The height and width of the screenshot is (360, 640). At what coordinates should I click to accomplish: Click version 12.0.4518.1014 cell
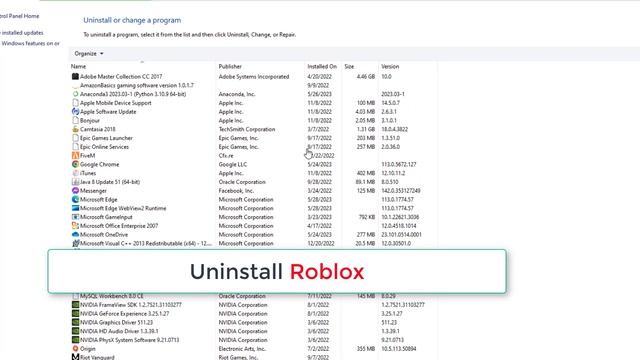pos(399,226)
